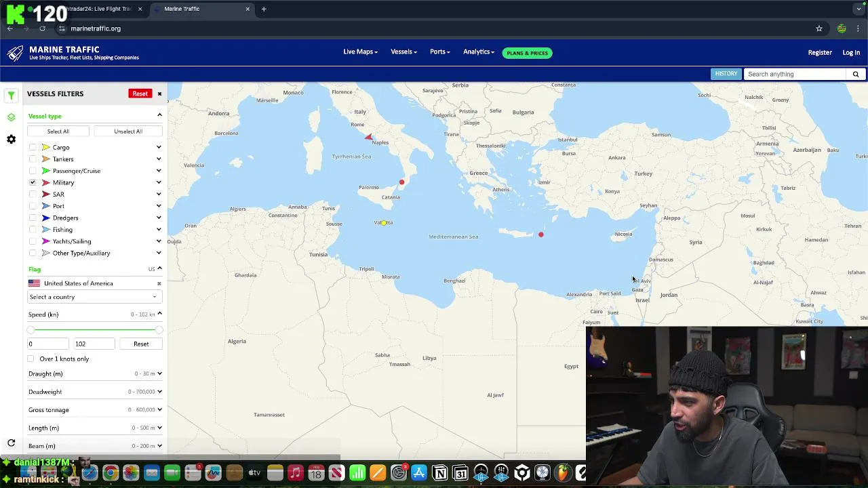Image resolution: width=868 pixels, height=488 pixels.
Task: Open the map layers icon in the sidebar
Action: tap(11, 117)
